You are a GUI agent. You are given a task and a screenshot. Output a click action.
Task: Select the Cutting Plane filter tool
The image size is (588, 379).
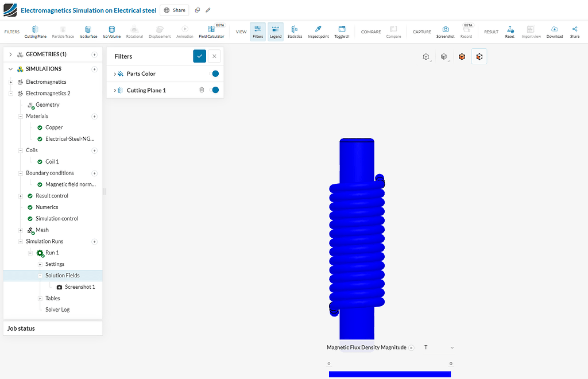(x=36, y=32)
